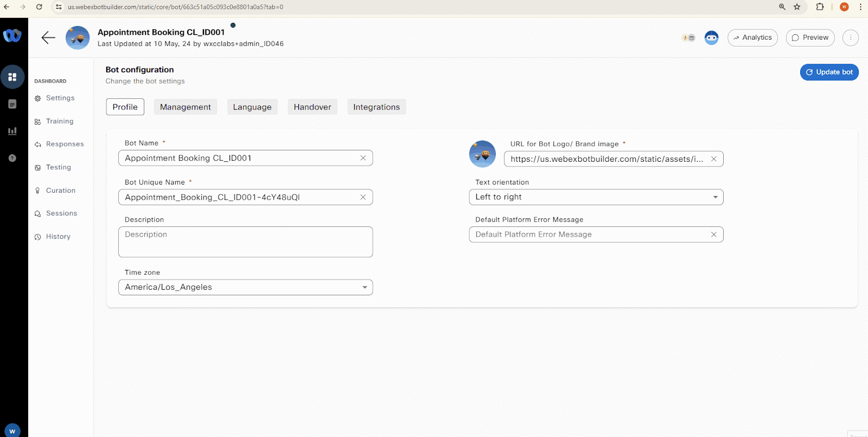Click the robot face avatar icon
This screenshot has width=868, height=437.
click(711, 37)
